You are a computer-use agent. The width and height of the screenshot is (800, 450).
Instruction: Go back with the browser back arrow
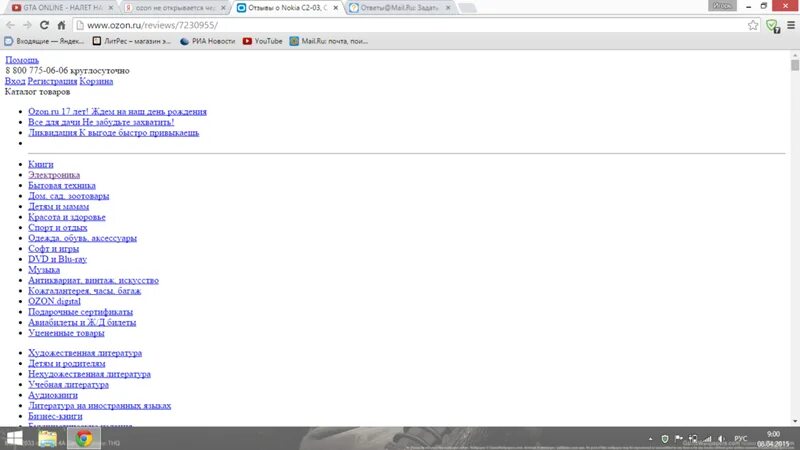click(10, 25)
